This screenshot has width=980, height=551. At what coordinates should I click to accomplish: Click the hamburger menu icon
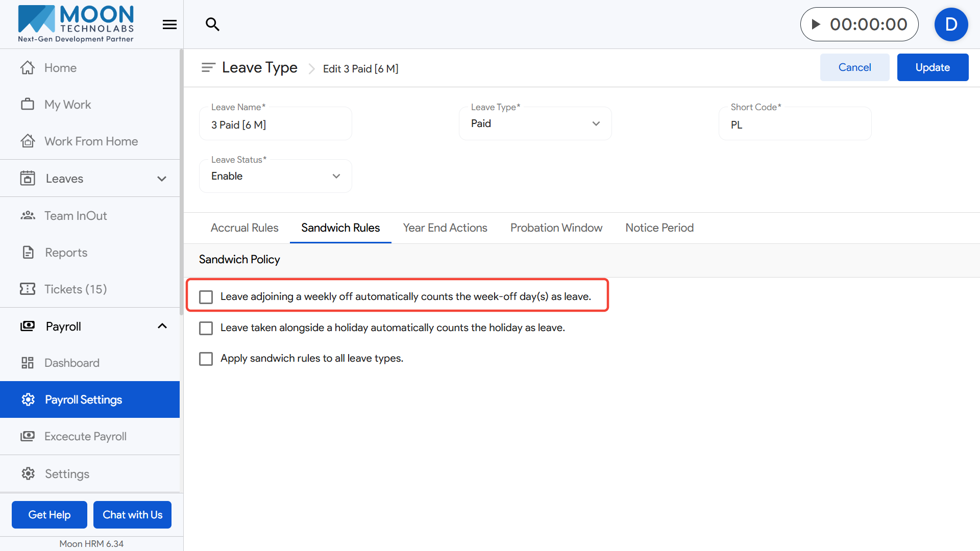coord(169,24)
